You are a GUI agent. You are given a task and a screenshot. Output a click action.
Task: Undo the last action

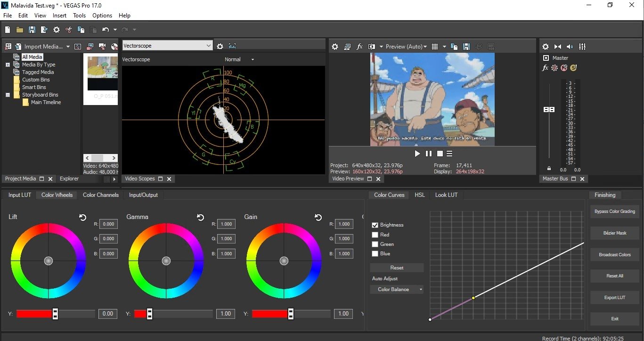click(x=106, y=30)
